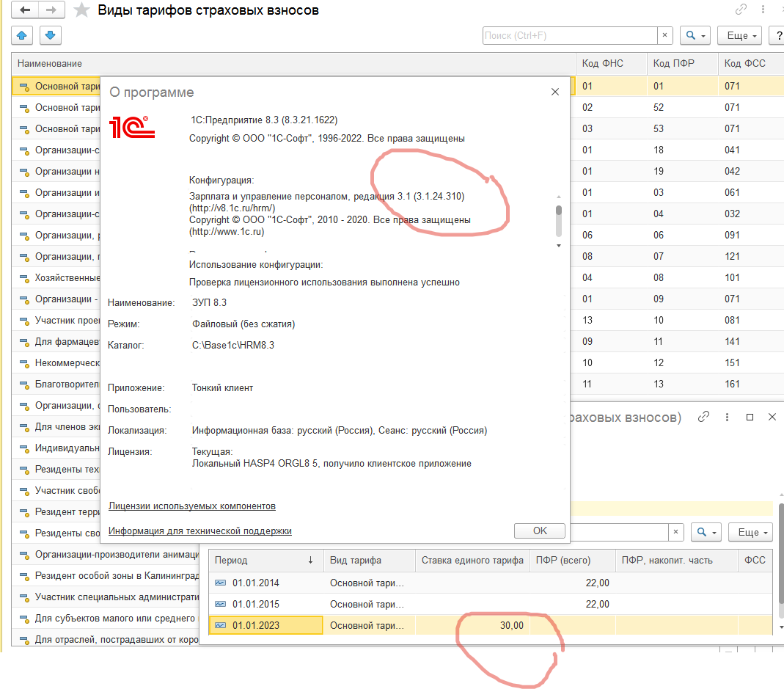Open Информация для технической поддержки link

[200, 531]
